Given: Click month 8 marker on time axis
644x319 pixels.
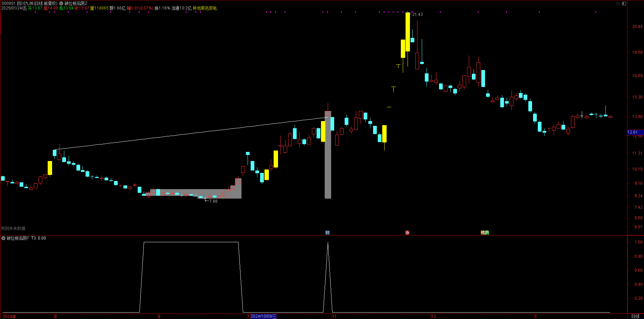Looking at the screenshot, I should click(56, 317).
